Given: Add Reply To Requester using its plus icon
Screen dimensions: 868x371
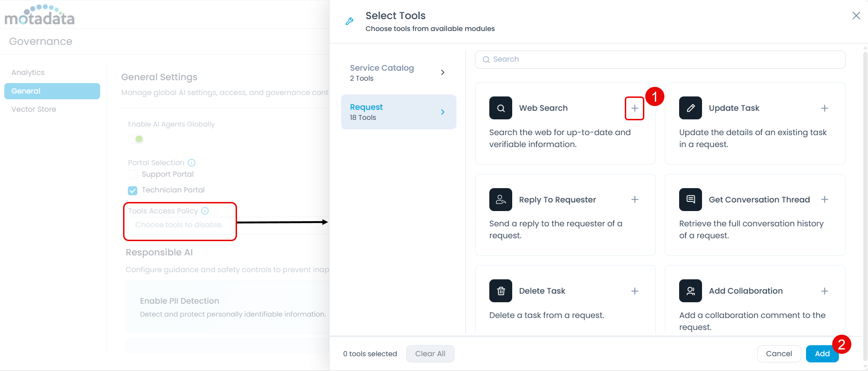Looking at the screenshot, I should click(634, 200).
